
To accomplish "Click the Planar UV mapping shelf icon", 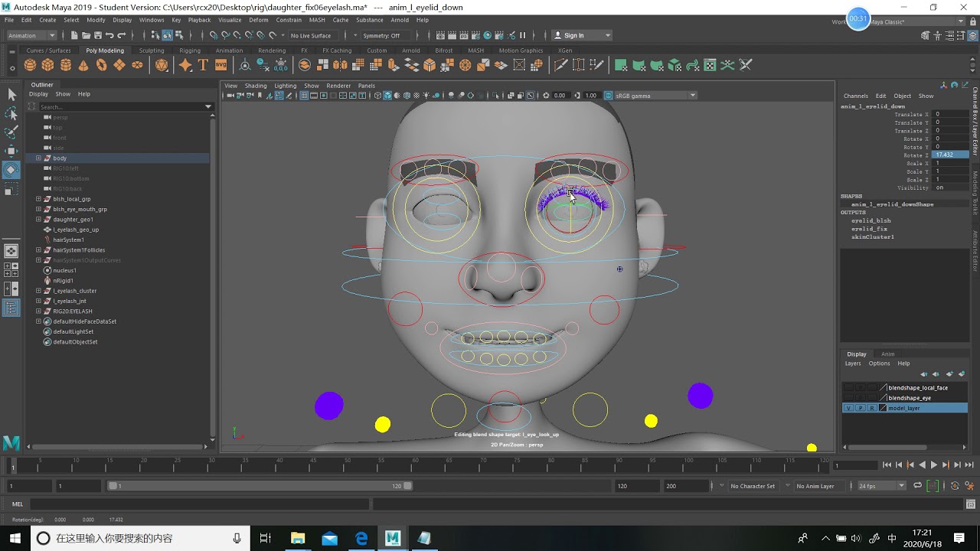I will click(x=621, y=65).
